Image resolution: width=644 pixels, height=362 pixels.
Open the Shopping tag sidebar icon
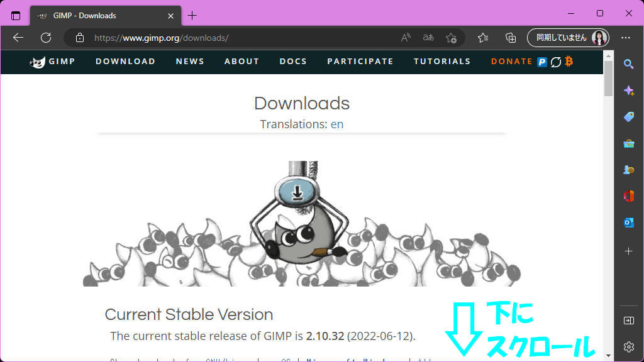coord(628,118)
